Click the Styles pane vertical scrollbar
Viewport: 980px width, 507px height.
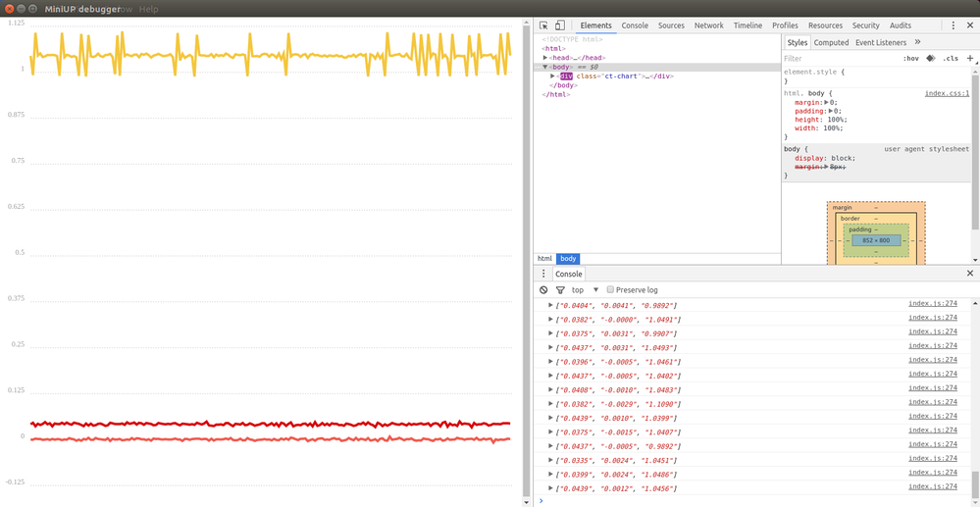pos(976,153)
